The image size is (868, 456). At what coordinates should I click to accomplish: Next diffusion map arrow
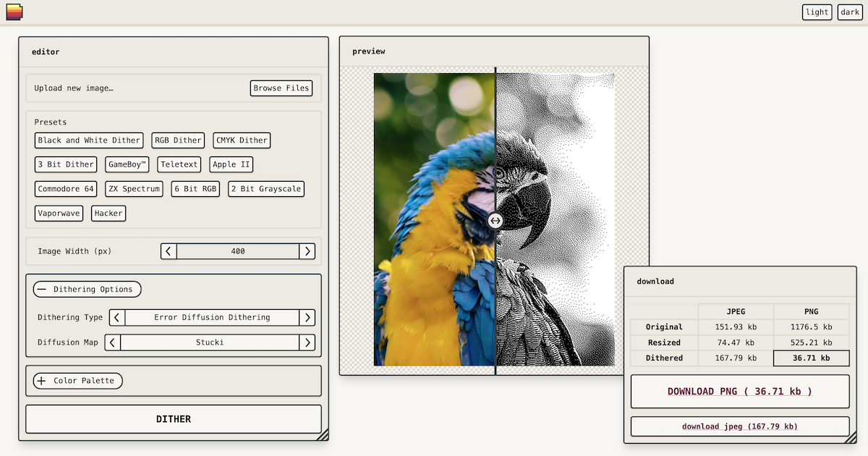click(x=307, y=342)
